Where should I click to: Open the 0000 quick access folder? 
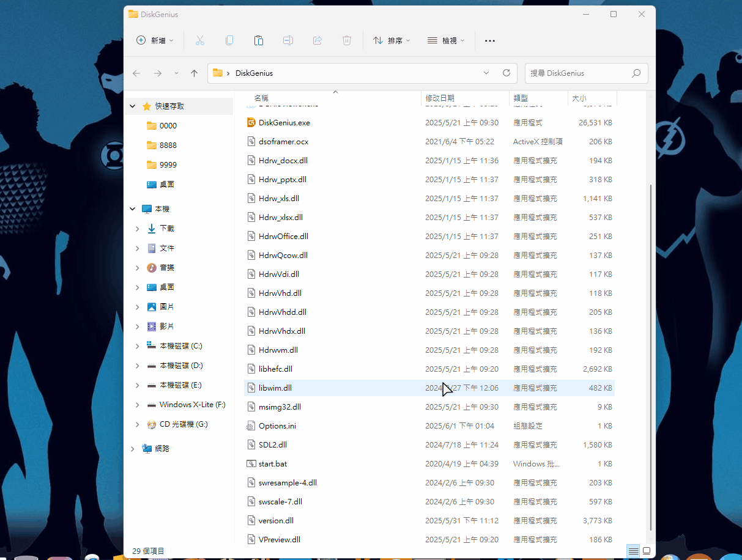tap(168, 126)
